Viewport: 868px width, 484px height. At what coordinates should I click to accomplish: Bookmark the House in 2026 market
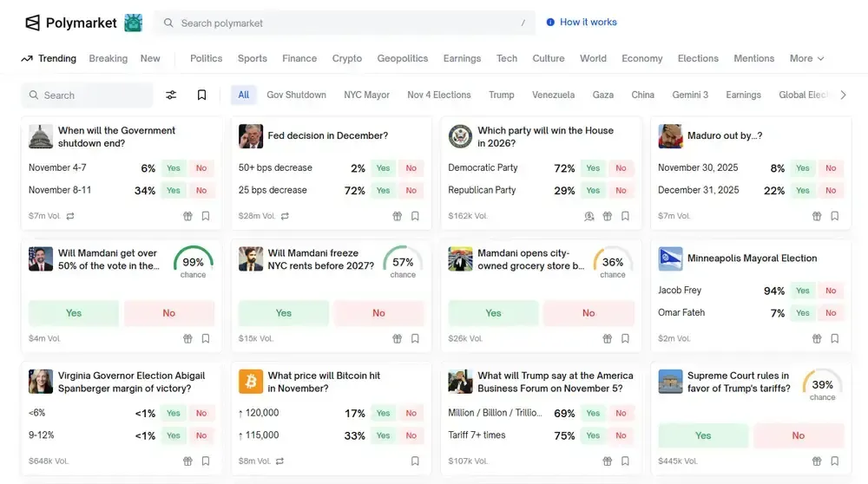[625, 216]
